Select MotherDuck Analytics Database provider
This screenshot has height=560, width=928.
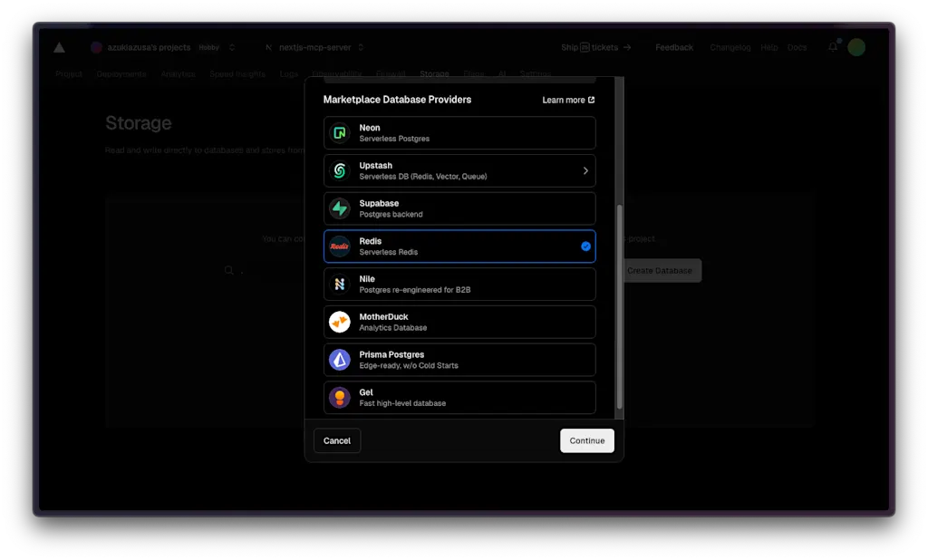pyautogui.click(x=459, y=322)
